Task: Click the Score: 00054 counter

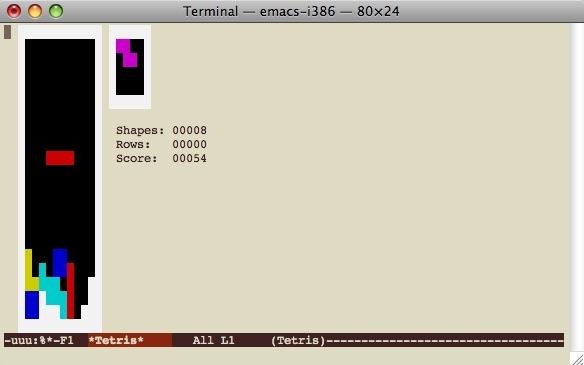Action: (x=161, y=158)
